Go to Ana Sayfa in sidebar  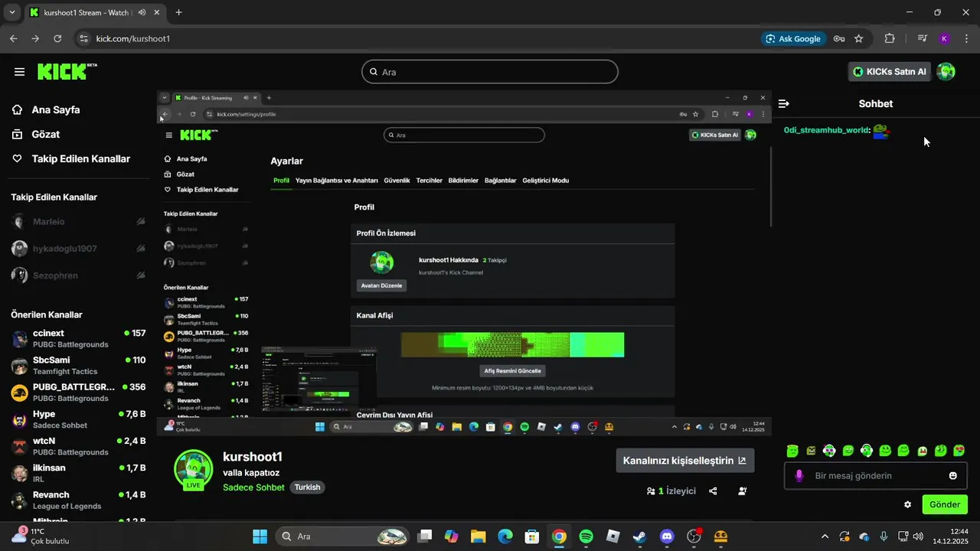(55, 109)
